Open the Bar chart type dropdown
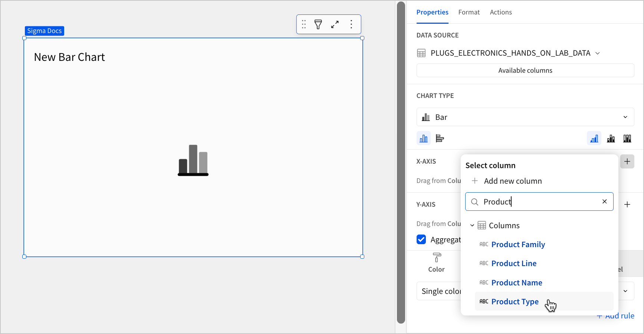Viewport: 644px width, 334px height. point(525,117)
